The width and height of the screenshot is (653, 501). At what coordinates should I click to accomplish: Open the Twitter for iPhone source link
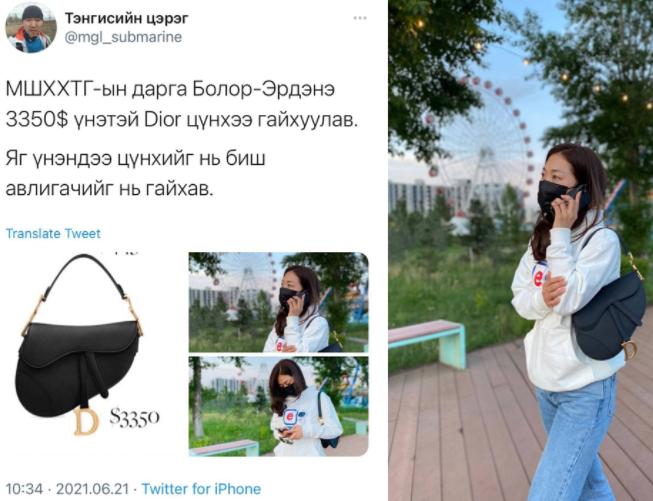tap(201, 489)
